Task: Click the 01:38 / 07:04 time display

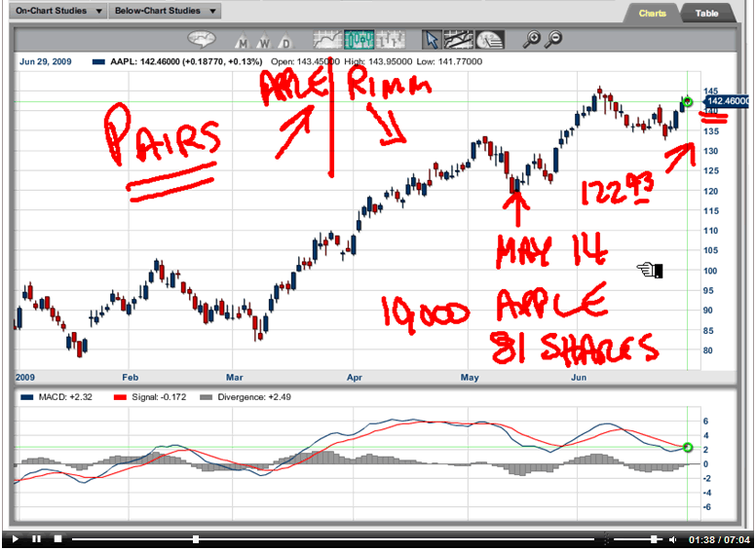Action: point(719,539)
